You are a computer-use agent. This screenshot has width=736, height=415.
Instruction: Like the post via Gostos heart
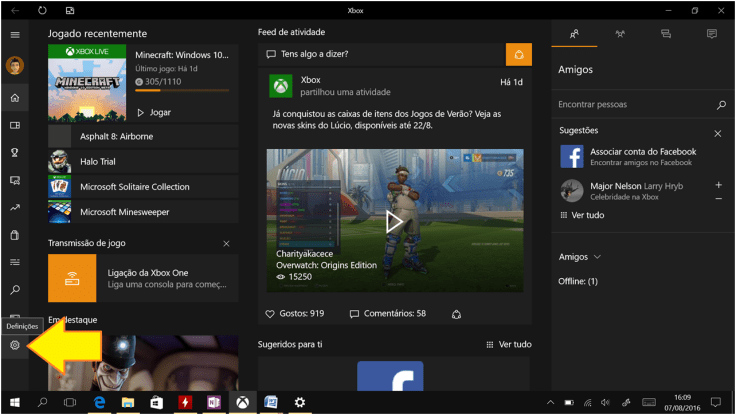[x=270, y=314]
